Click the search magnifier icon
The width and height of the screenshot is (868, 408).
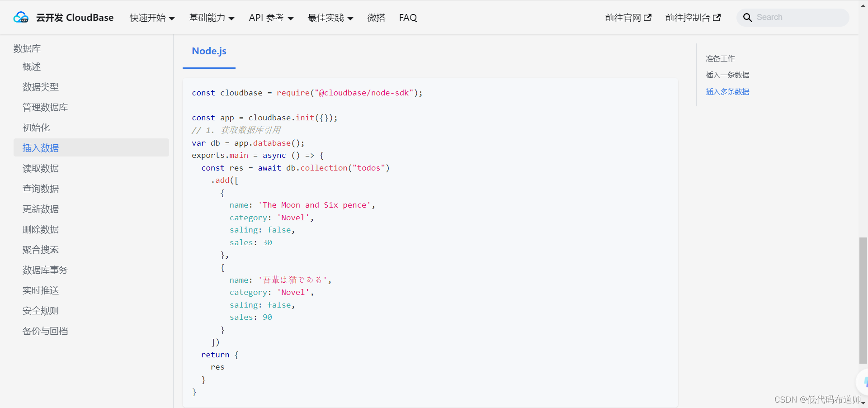click(x=747, y=18)
